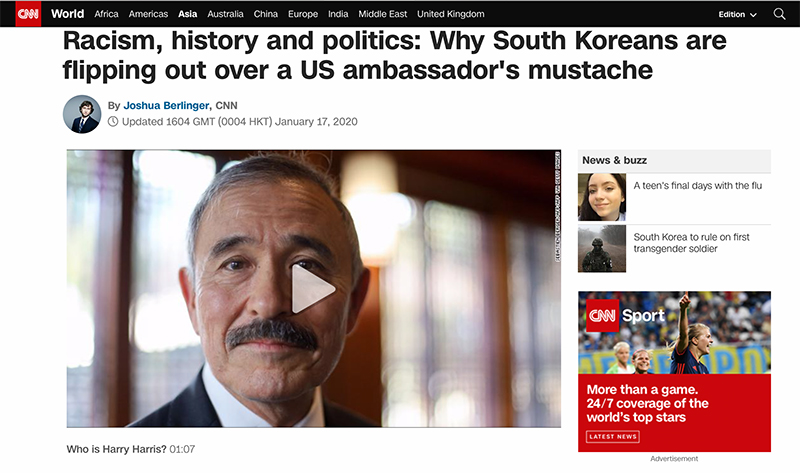Open the transgender soldier story thumbnail
800x473 pixels.
tap(602, 249)
